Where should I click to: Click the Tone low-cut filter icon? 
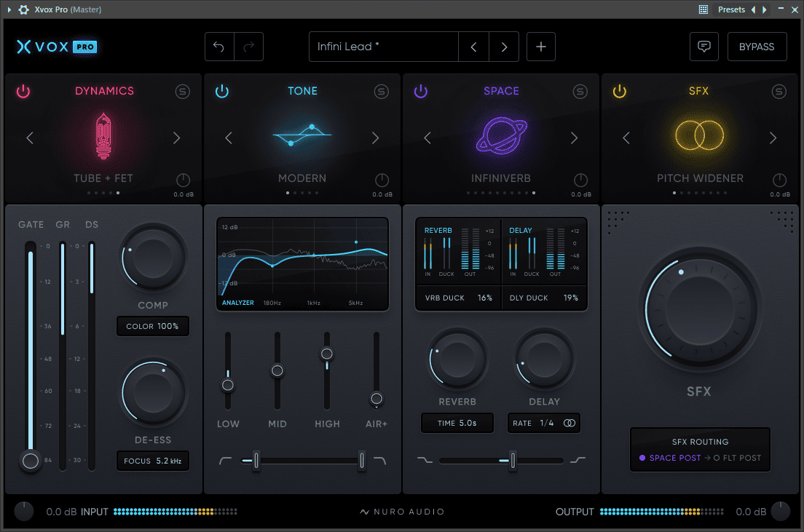pos(225,461)
